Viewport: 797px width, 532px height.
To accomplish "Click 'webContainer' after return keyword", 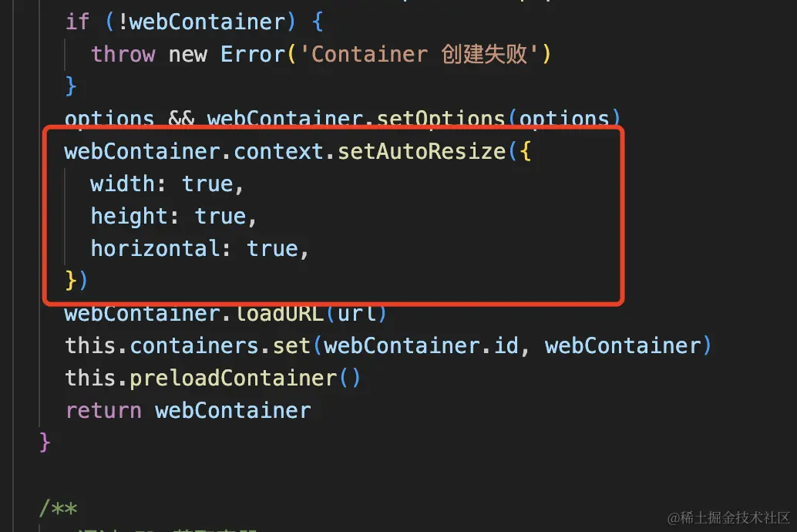I will tap(234, 411).
